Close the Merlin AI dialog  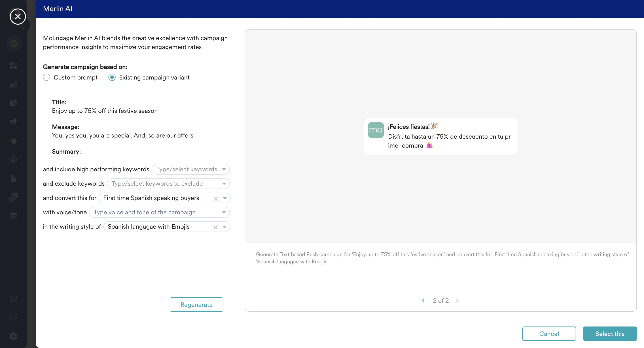pos(18,17)
